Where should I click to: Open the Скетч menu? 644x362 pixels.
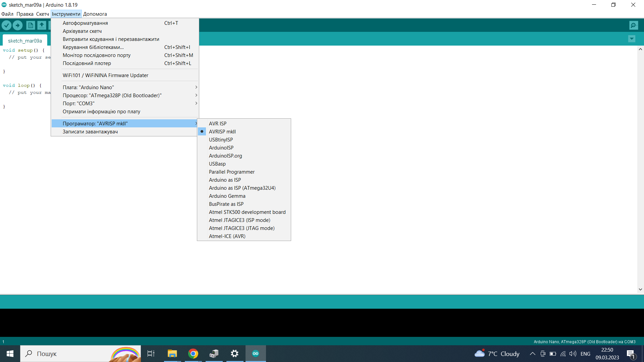[x=42, y=14]
